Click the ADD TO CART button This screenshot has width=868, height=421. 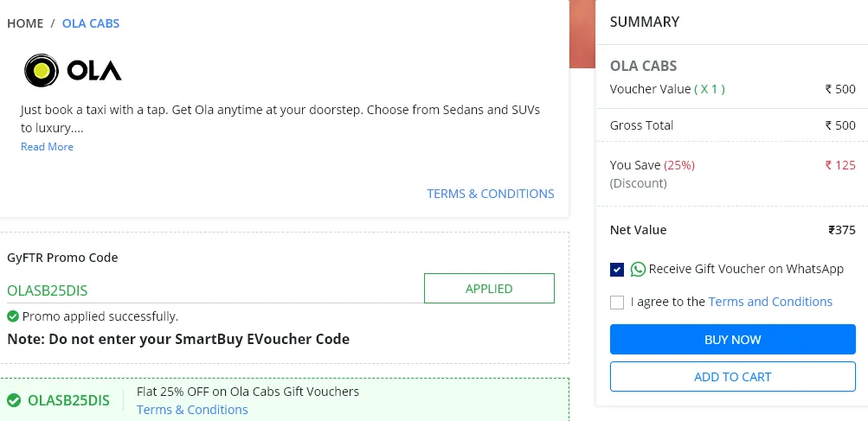[733, 376]
